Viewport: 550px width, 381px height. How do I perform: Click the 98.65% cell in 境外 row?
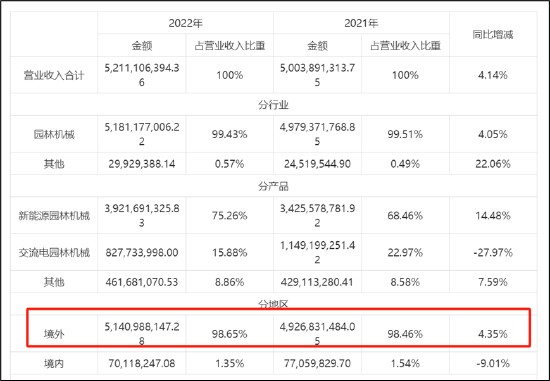[229, 334]
